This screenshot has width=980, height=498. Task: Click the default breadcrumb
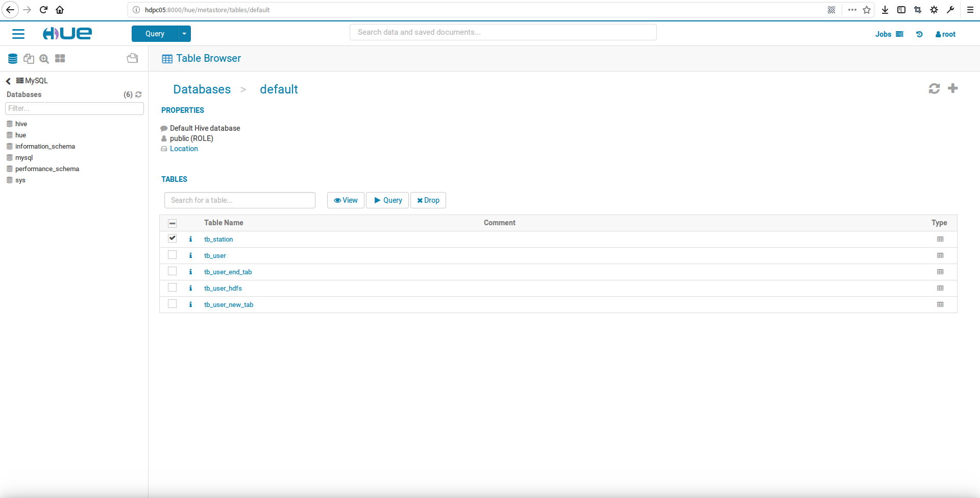279,89
